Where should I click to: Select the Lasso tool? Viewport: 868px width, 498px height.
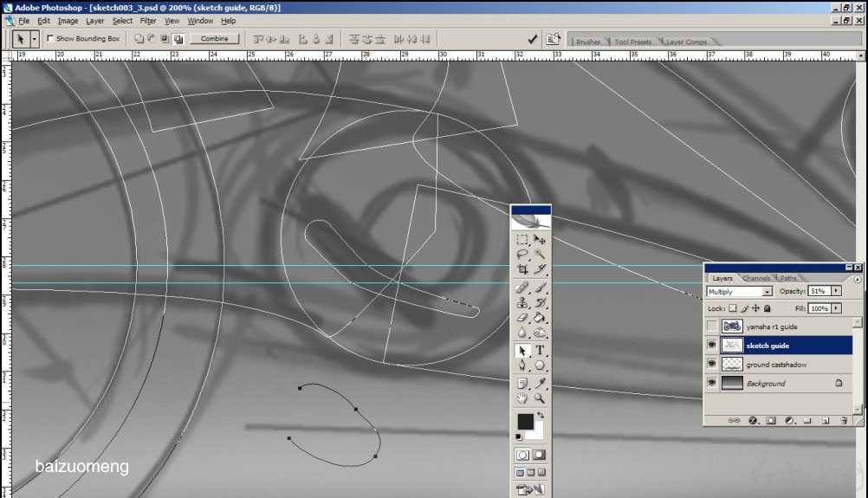(521, 255)
